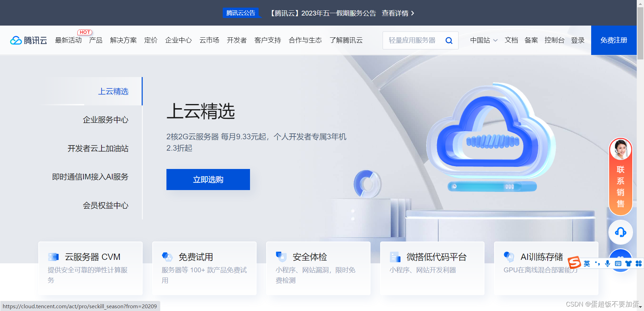Screen dimensions: 644x311
Task: Open the 控制台 link
Action: click(x=555, y=40)
